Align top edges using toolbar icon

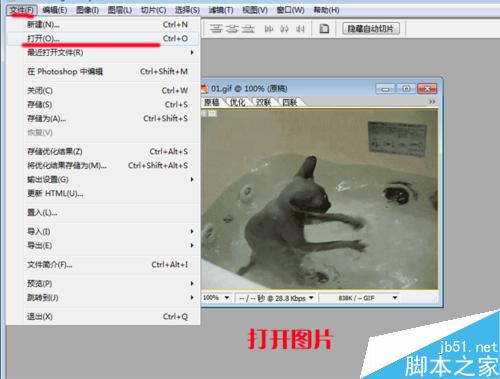(216, 29)
